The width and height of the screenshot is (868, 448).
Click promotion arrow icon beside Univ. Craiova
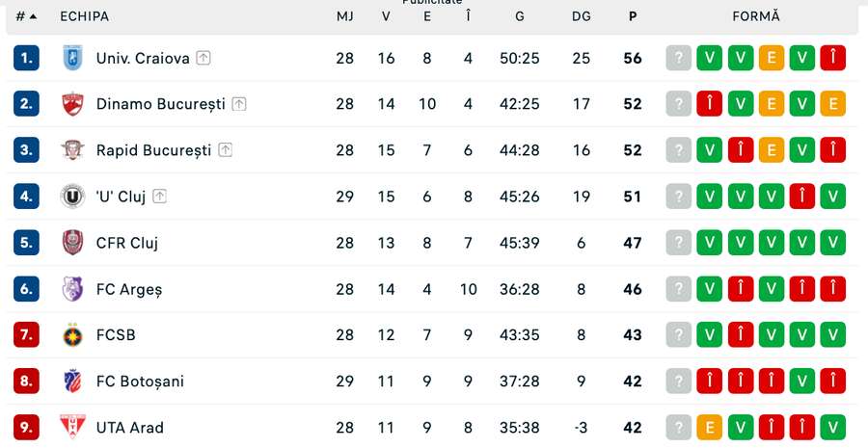click(203, 58)
